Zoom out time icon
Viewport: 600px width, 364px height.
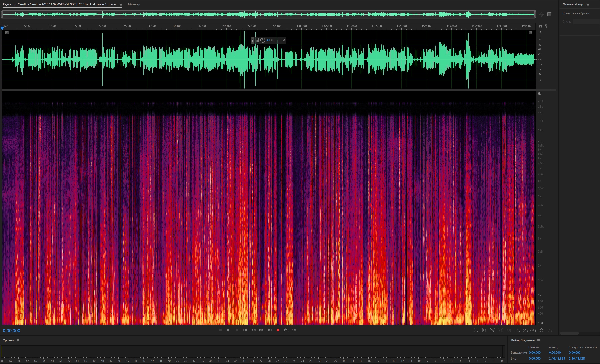tap(501, 330)
